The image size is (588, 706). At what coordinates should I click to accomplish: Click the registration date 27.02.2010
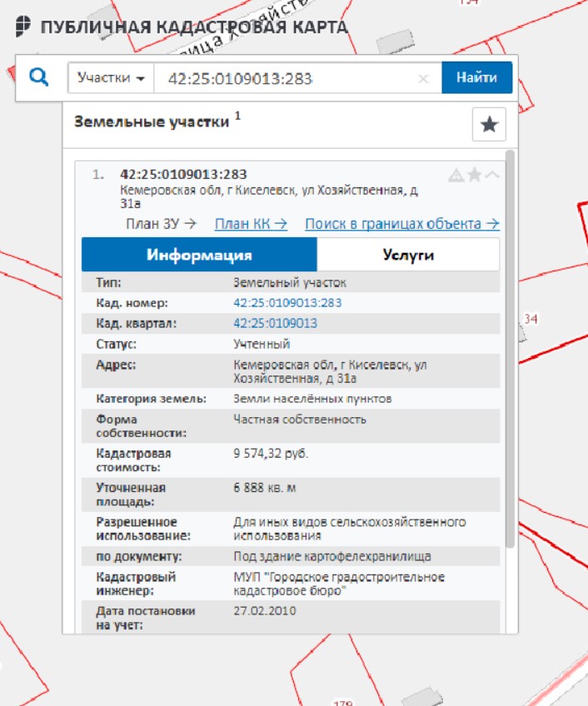click(265, 611)
